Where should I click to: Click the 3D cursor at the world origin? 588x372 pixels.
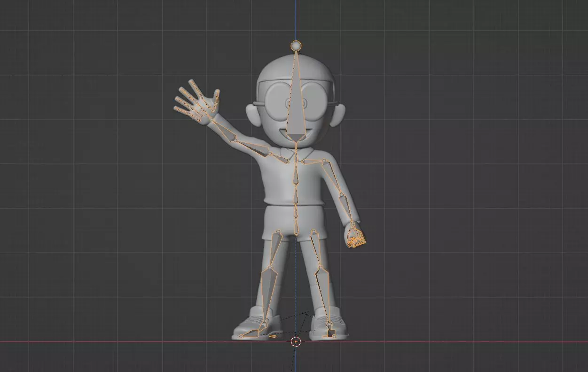(296, 342)
